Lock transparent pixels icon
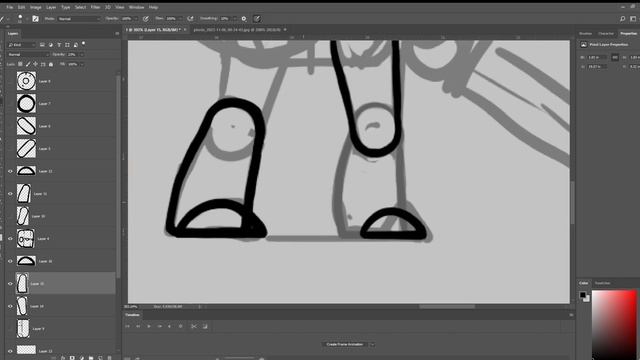Screen dimensions: 640x360 point(20,64)
